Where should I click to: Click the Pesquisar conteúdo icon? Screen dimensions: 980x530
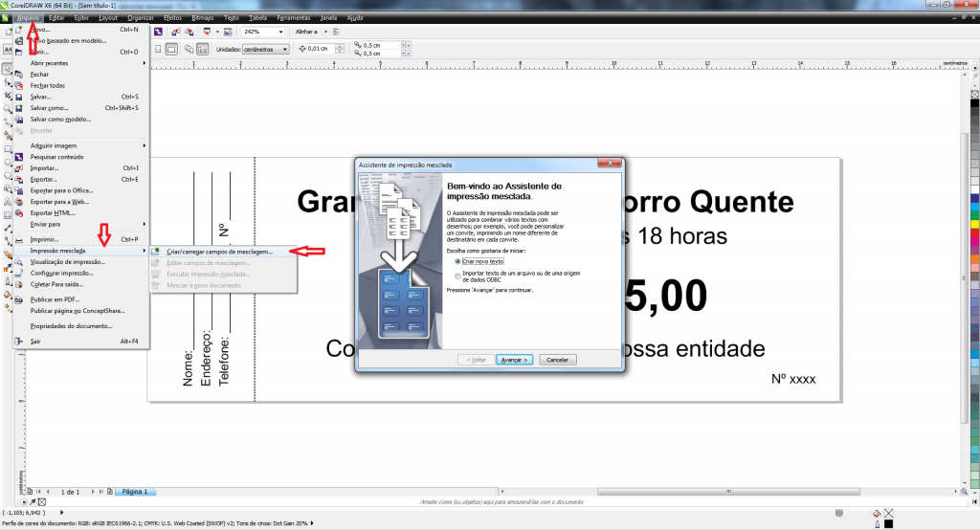[19, 157]
